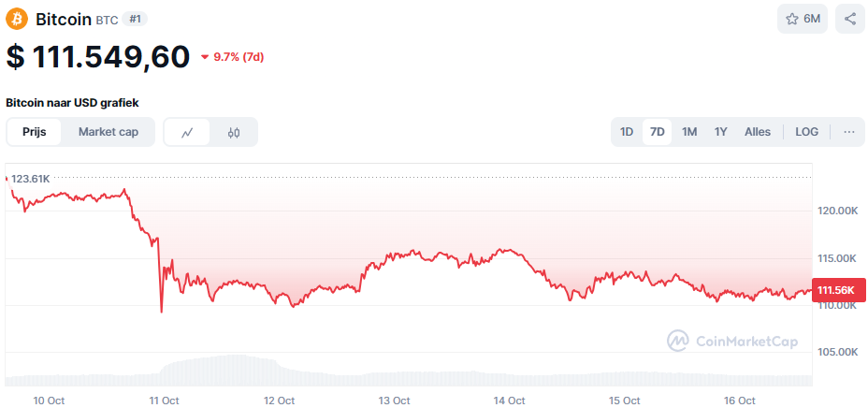The image size is (868, 408).
Task: Click the 123.61K high price label
Action: tap(30, 178)
